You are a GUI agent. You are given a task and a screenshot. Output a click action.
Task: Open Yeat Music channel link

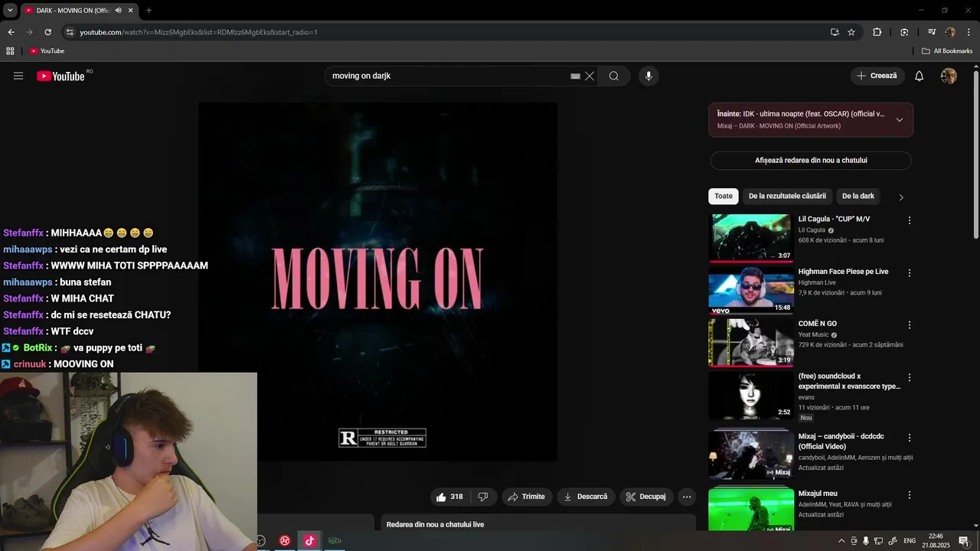click(x=813, y=334)
